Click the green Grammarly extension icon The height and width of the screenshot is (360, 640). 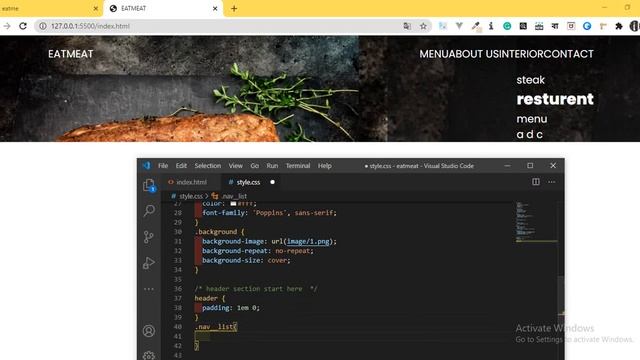click(507, 26)
